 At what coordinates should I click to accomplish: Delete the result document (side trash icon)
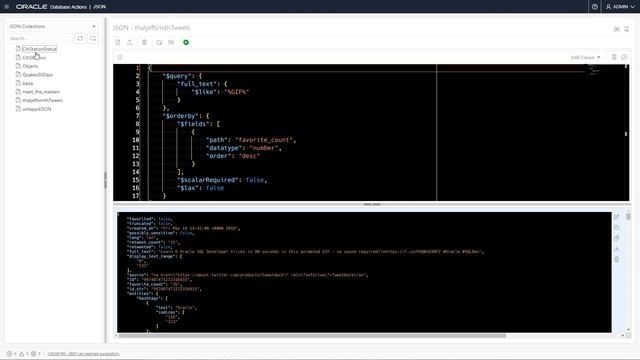(x=617, y=259)
